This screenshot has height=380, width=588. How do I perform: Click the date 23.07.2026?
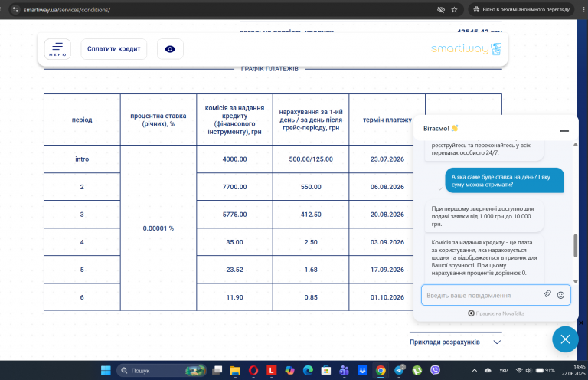pos(387,159)
